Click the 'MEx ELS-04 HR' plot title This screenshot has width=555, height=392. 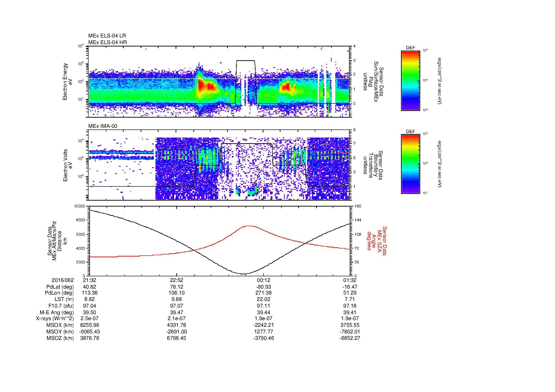[x=107, y=42]
